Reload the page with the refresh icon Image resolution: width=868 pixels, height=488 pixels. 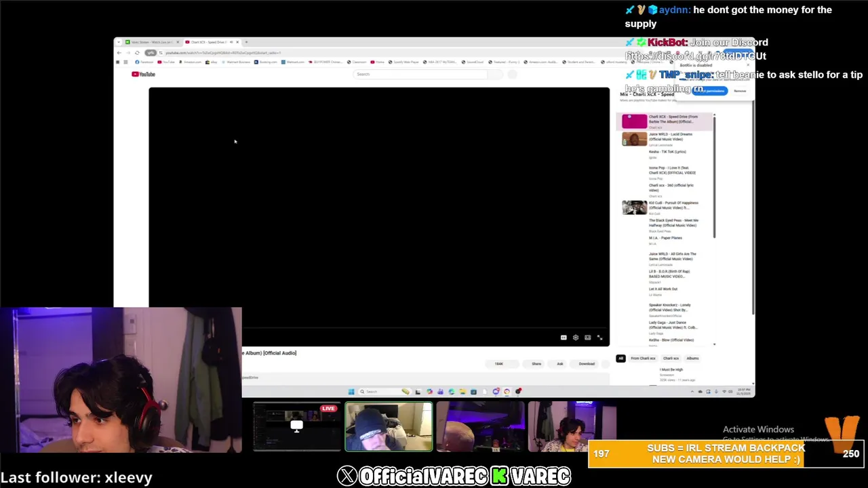pos(137,52)
